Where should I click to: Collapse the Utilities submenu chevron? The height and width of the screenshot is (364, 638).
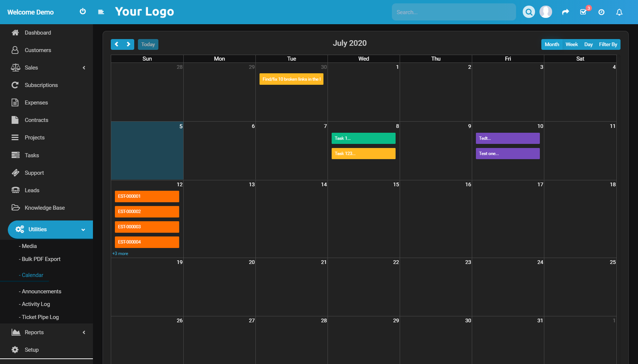click(x=83, y=230)
